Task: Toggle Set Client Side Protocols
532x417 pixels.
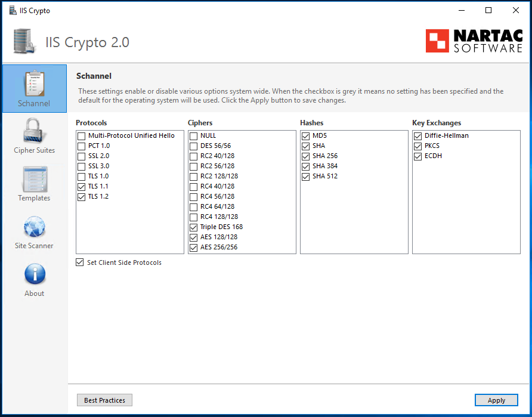Action: 80,262
